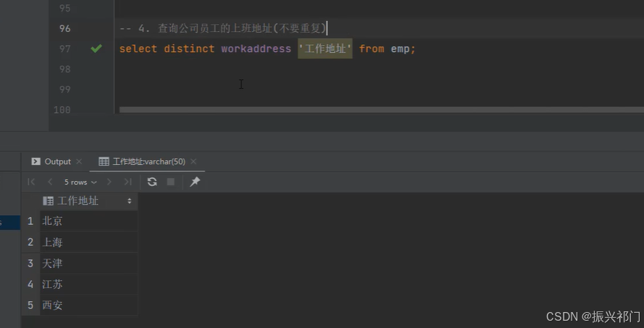Click the table icon on the result tab
This screenshot has height=328, width=644.
(x=104, y=161)
